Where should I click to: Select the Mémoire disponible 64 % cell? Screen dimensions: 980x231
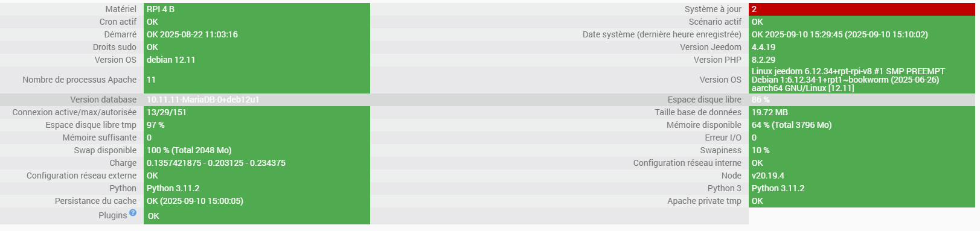point(862,125)
